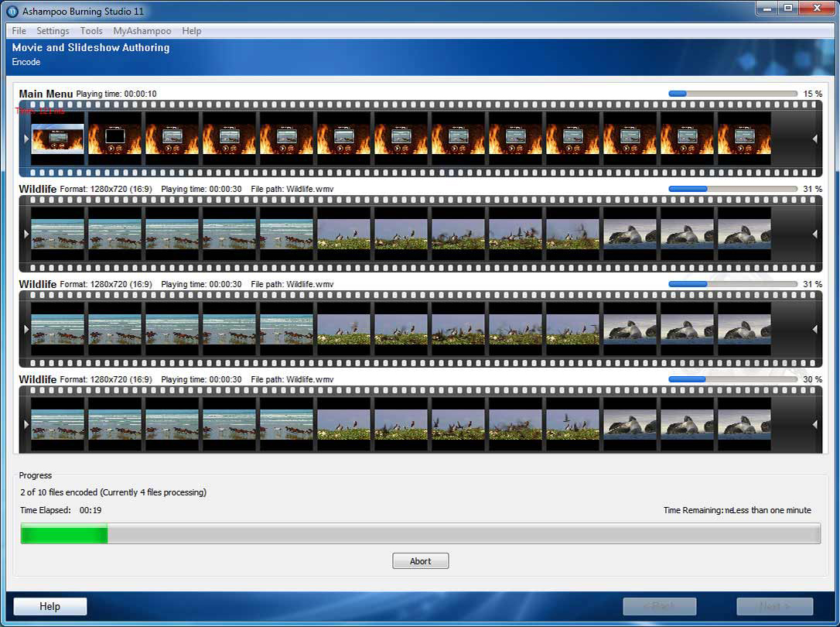Screen dimensions: 840x627
Task: Abort the encoding process
Action: click(x=420, y=561)
